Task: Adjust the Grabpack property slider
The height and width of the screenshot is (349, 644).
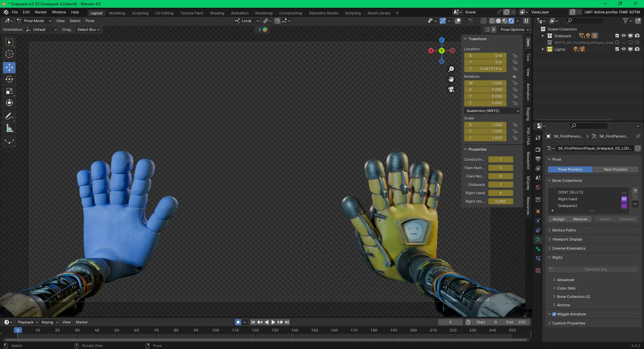Action: pyautogui.click(x=500, y=185)
